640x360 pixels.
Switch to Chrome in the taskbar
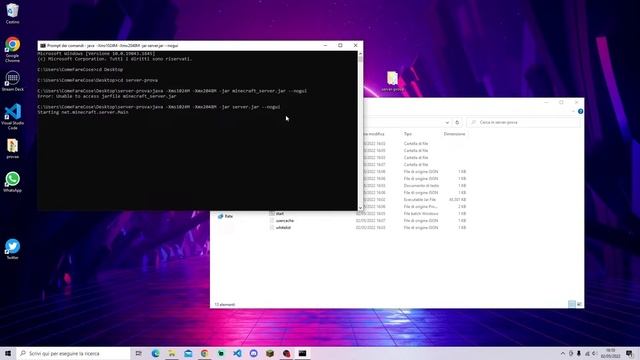204,353
